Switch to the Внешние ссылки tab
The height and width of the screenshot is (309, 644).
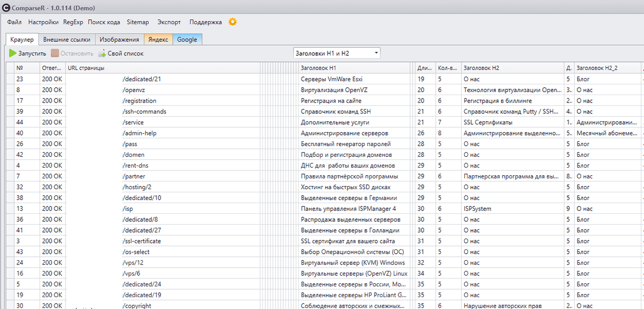tap(67, 39)
